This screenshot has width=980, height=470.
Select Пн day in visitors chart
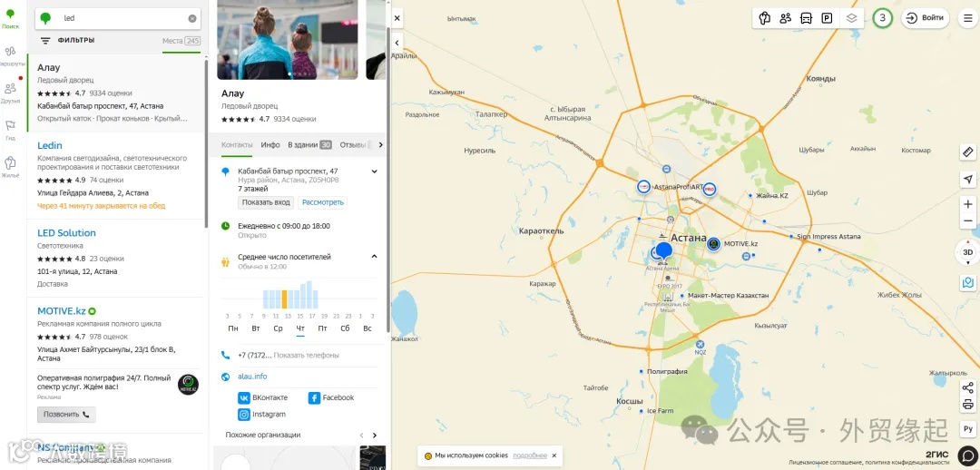pos(233,328)
